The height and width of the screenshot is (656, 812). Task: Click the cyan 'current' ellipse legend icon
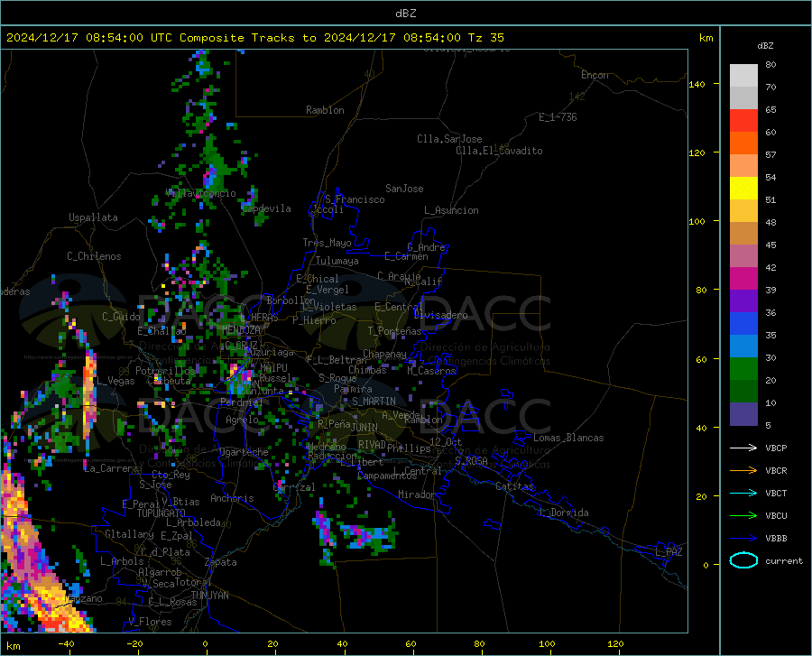tap(743, 560)
